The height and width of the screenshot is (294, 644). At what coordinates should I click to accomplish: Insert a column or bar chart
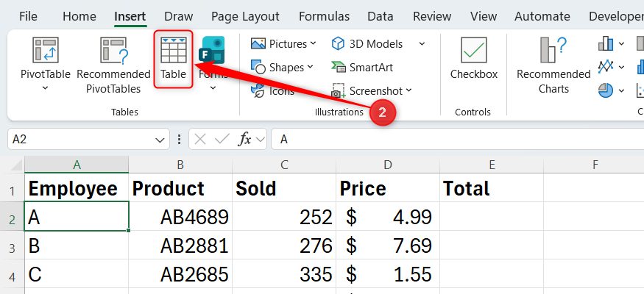pyautogui.click(x=606, y=43)
